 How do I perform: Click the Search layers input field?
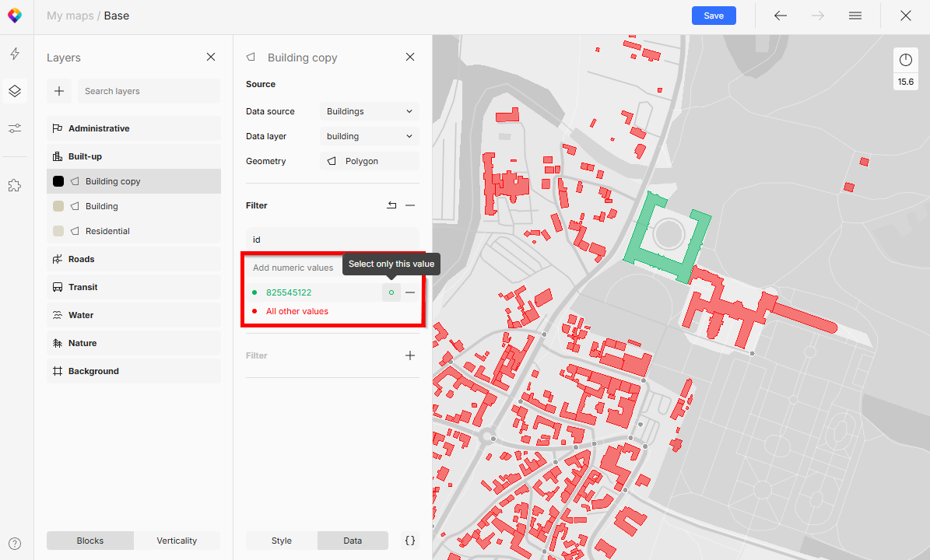(148, 90)
